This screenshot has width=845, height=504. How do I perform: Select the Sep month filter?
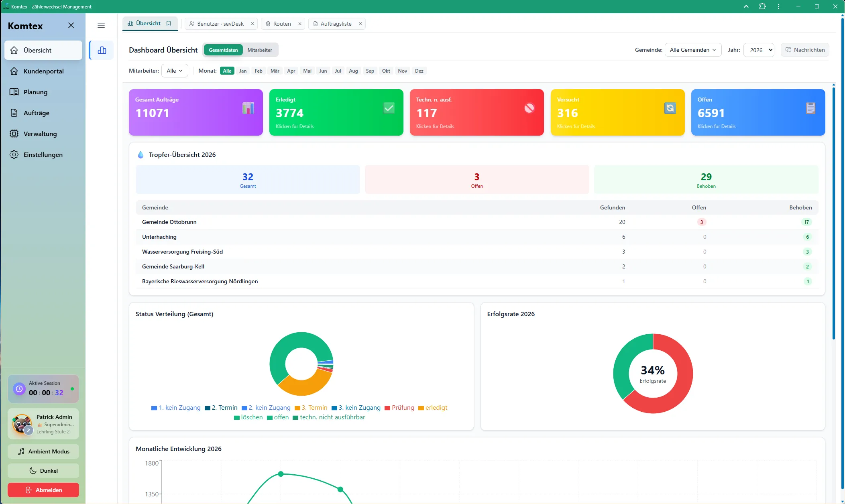(370, 71)
